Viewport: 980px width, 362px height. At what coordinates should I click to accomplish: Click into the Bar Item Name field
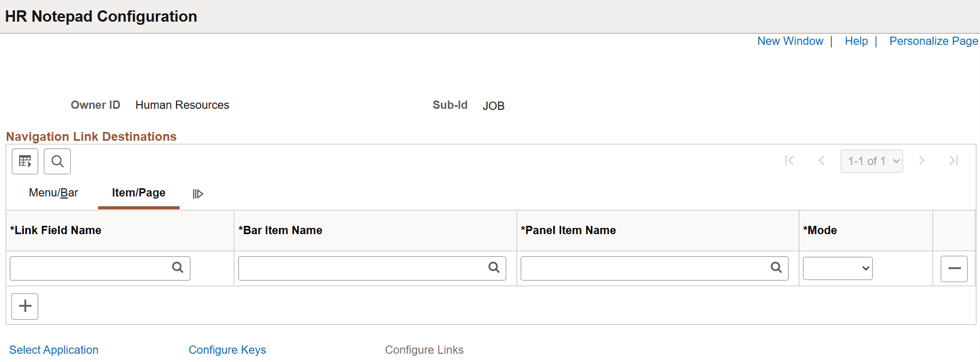[x=361, y=269]
